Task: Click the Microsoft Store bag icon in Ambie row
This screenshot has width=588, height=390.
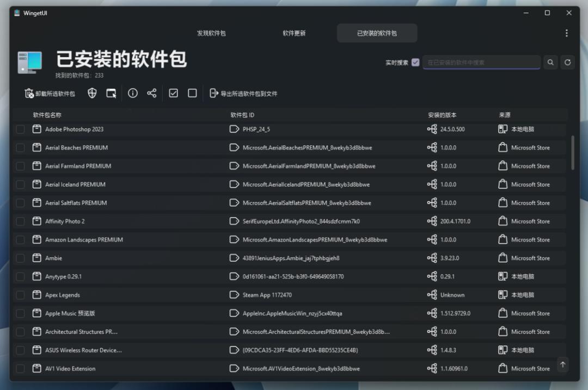Action: [x=503, y=258]
